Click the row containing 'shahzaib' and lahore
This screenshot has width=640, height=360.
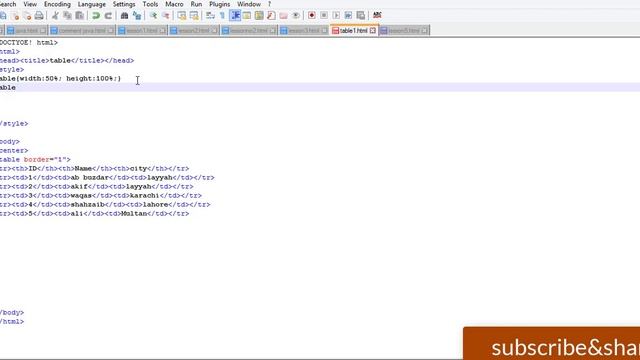tap(105, 204)
